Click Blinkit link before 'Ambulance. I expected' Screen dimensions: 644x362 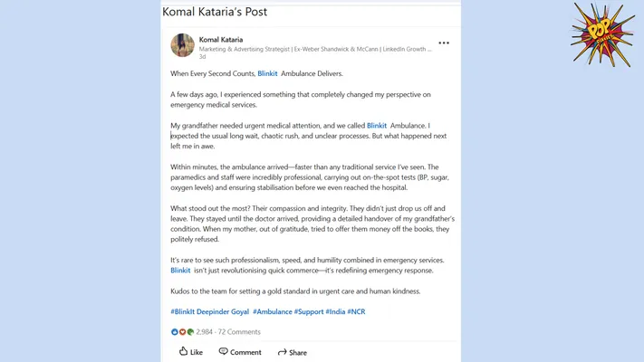(x=377, y=126)
